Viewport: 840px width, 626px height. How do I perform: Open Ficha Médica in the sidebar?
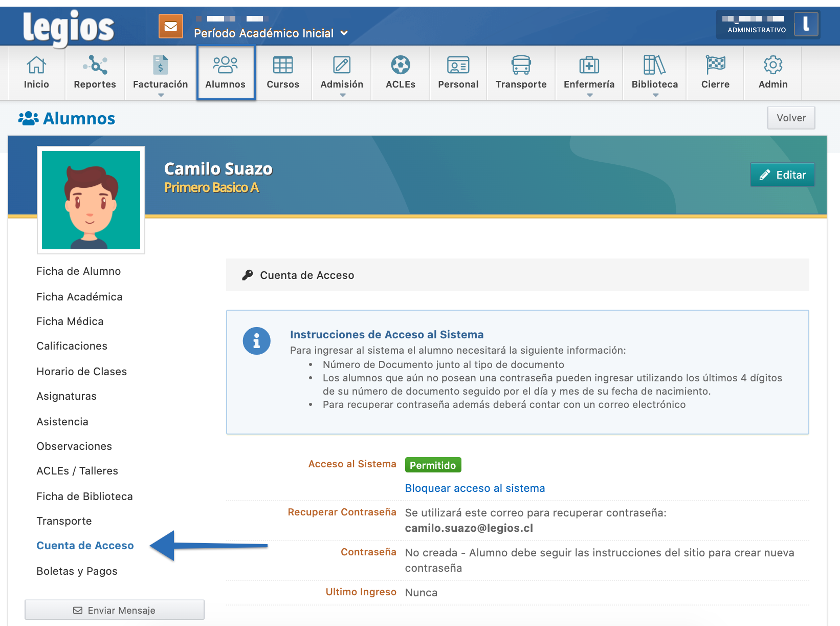tap(70, 321)
